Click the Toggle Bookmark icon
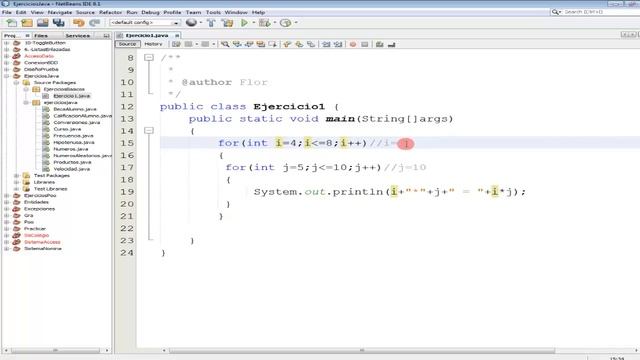Image resolution: width=640 pixels, height=360 pixels. [x=311, y=44]
